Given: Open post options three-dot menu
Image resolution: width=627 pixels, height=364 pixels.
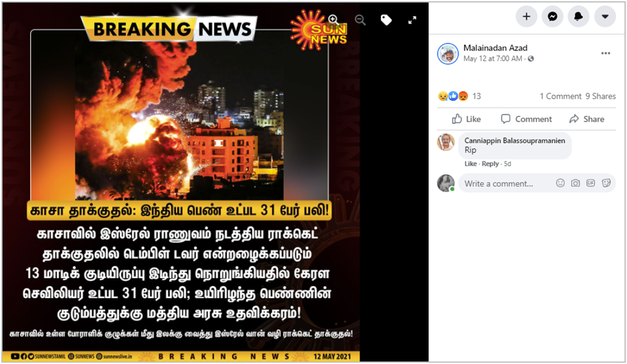Looking at the screenshot, I should [605, 53].
